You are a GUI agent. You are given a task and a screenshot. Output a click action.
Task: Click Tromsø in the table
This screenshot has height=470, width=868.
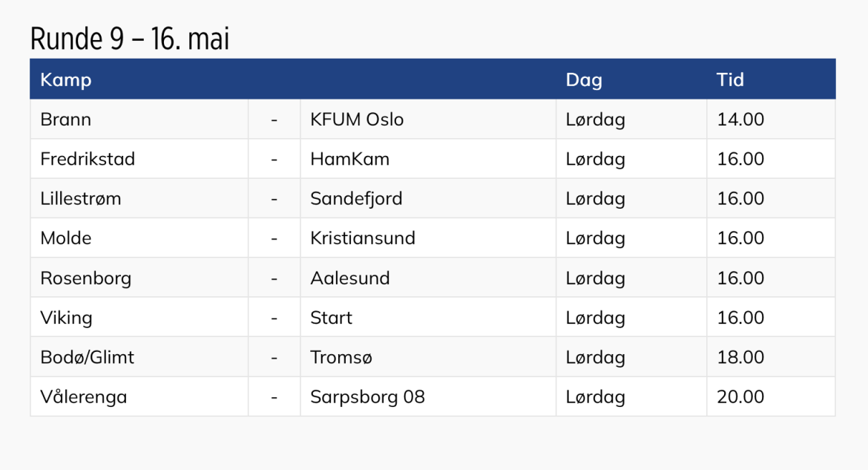coord(341,357)
